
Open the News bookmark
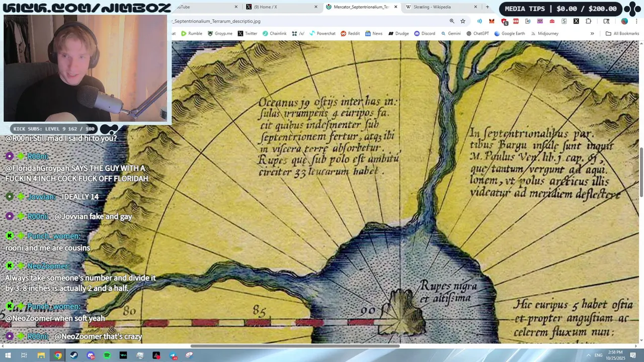tap(374, 34)
